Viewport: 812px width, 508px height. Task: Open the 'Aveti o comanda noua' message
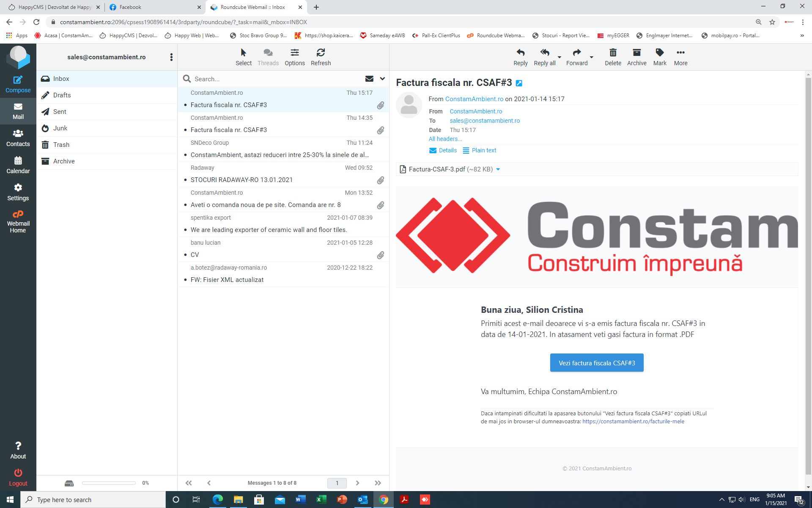point(283,199)
